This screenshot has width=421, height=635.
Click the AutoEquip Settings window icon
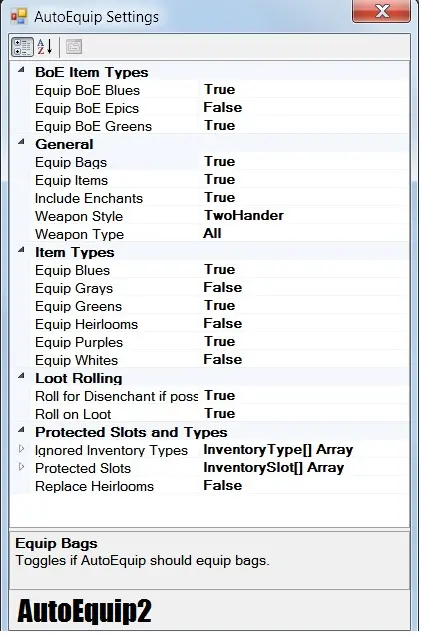click(19, 17)
